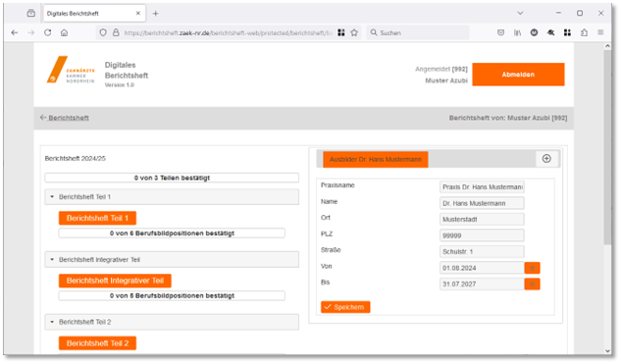Image resolution: width=621 pixels, height=364 pixels.
Task: Click the Version 1.0 text
Action: point(120,85)
